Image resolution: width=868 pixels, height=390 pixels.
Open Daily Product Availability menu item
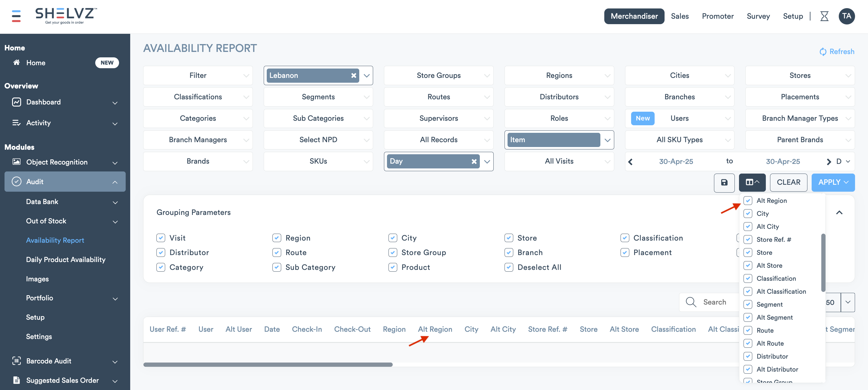66,259
